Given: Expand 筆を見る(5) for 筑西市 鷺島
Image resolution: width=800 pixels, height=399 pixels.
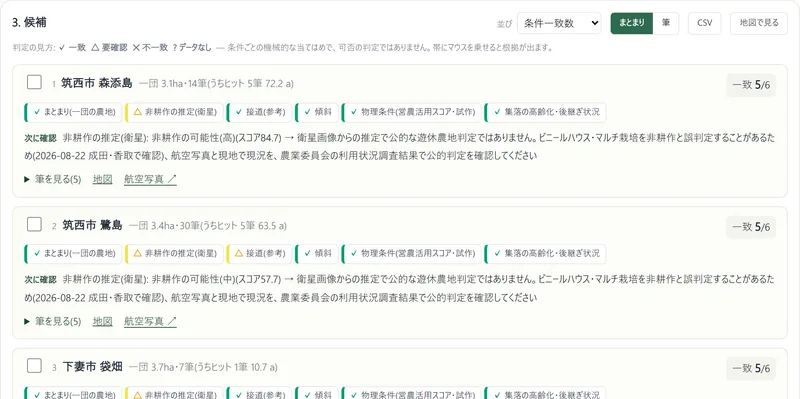Looking at the screenshot, I should click(53, 321).
